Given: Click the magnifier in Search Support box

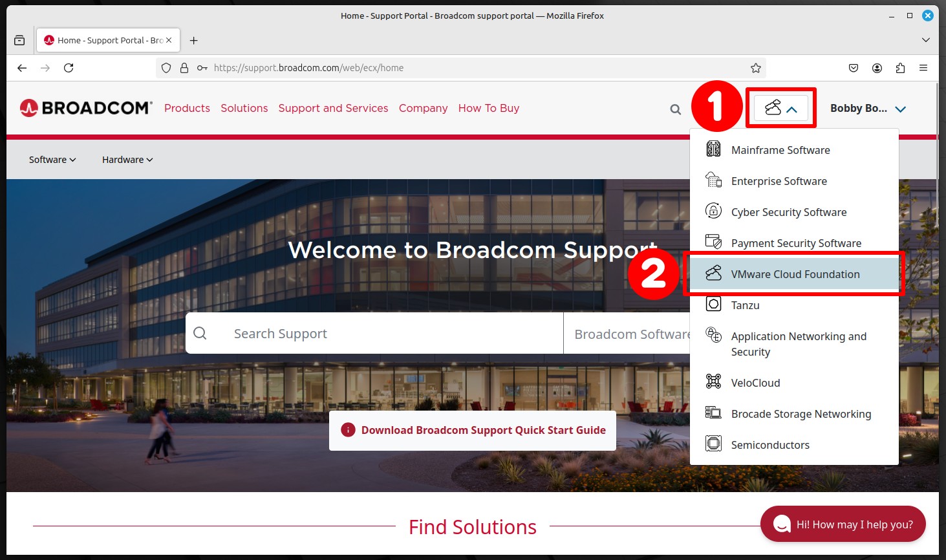Looking at the screenshot, I should pos(200,333).
